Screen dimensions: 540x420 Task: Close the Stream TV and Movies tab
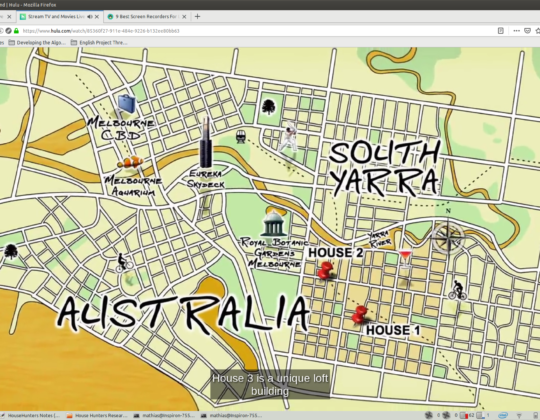tap(97, 17)
